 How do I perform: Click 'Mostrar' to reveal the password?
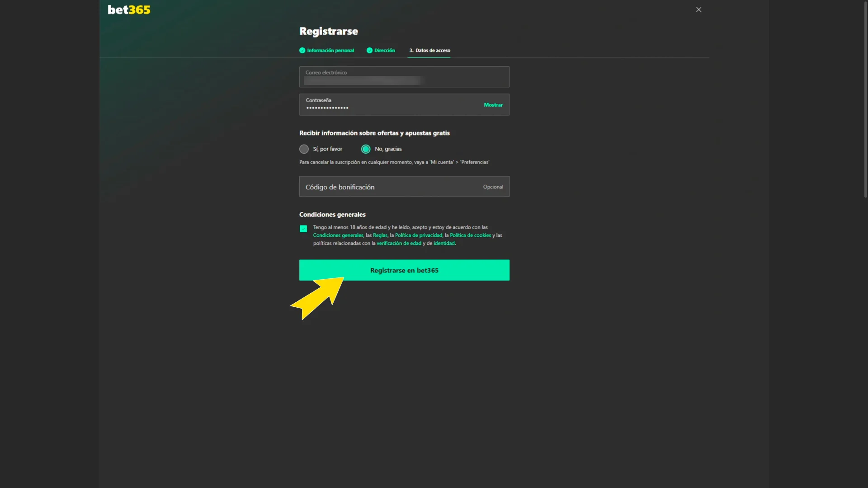click(493, 104)
